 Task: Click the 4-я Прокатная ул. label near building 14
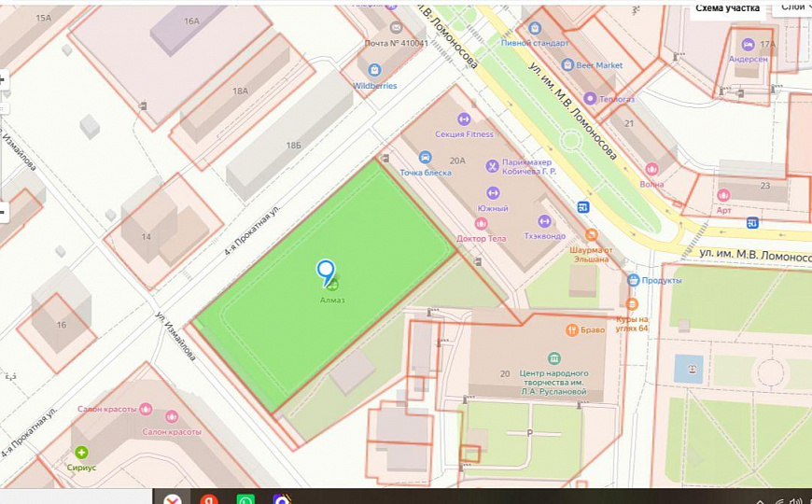click(252, 231)
